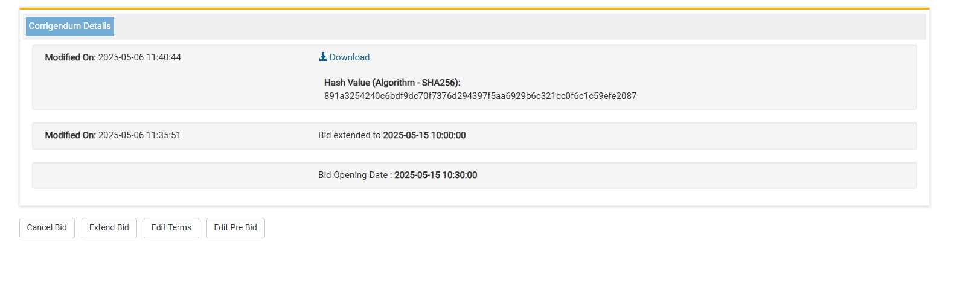
Task: Click the Bid Opening Date label
Action: click(x=355, y=175)
